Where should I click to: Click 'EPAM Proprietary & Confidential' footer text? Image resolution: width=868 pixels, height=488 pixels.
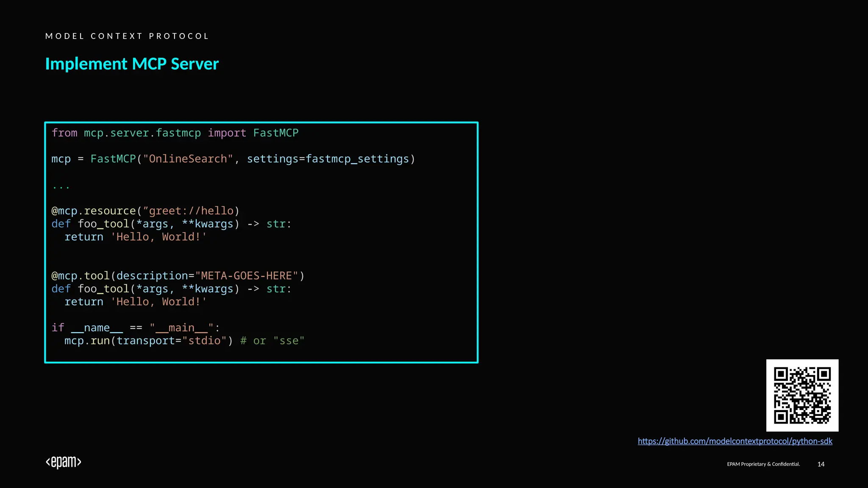pyautogui.click(x=763, y=464)
